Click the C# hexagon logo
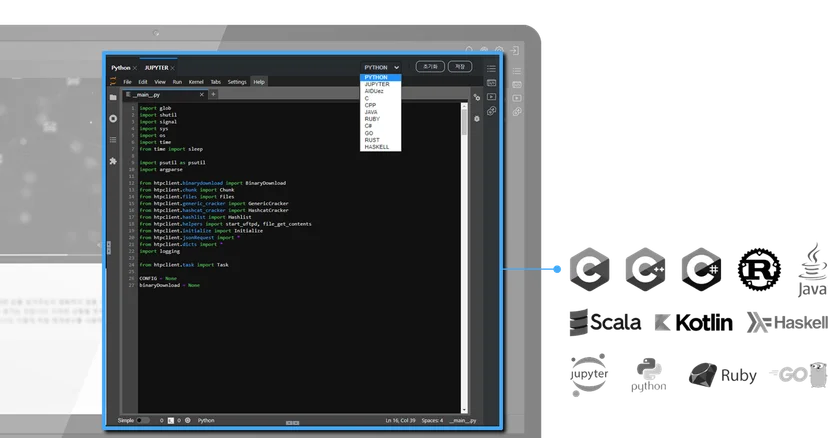The width and height of the screenshot is (828, 438). (701, 269)
